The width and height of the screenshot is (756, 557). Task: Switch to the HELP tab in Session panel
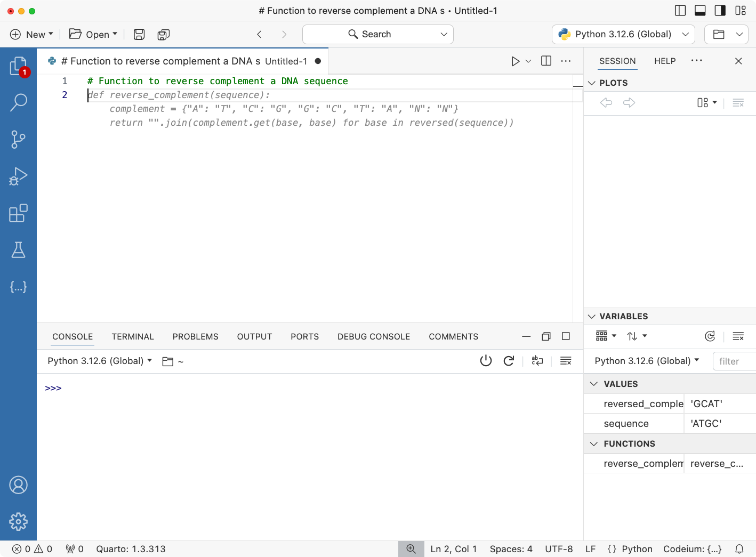pos(664,61)
